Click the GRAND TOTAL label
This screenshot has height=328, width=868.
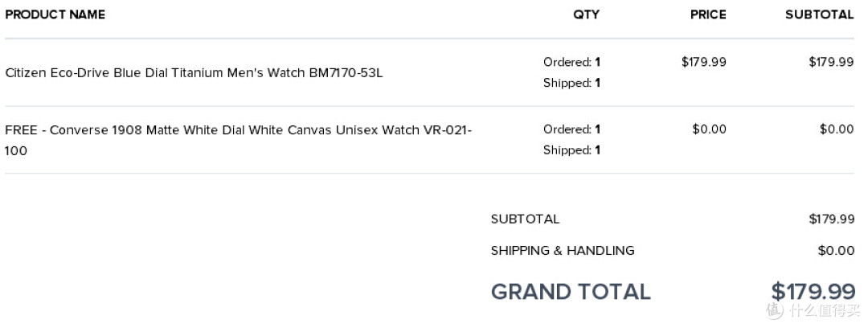click(x=571, y=292)
